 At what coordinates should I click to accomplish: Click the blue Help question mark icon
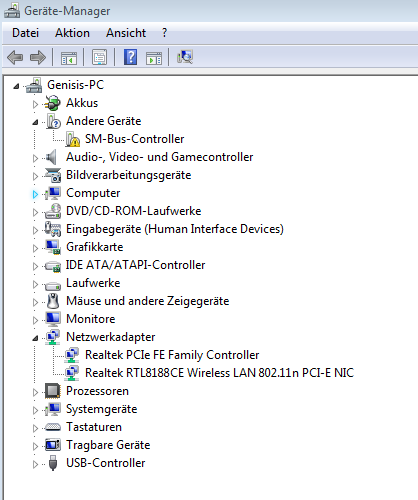pos(130,57)
